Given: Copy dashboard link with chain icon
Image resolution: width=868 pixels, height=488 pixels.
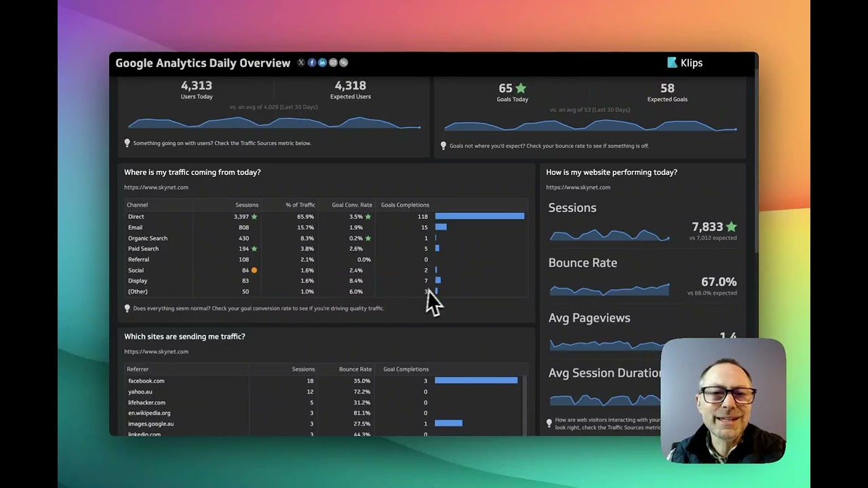Looking at the screenshot, I should click(344, 63).
